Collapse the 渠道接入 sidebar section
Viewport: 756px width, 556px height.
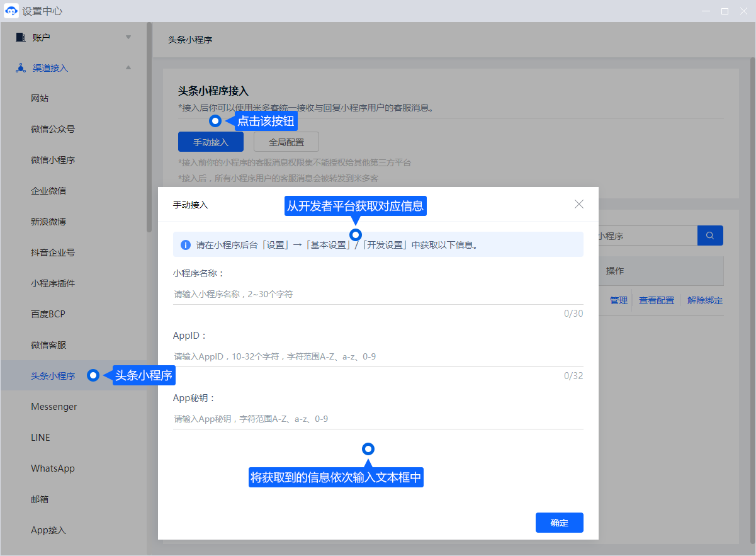(x=128, y=68)
